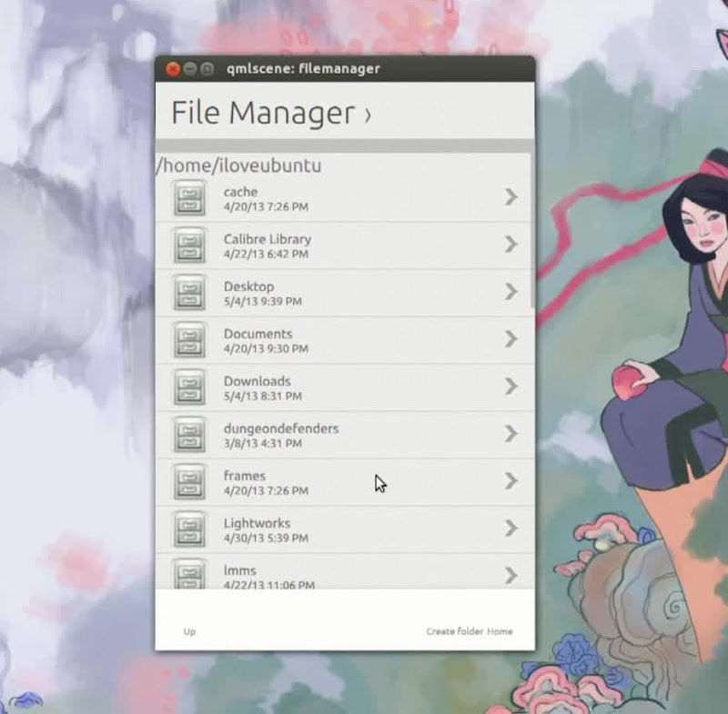
Task: Expand the cache row chevron
Action: [x=511, y=197]
